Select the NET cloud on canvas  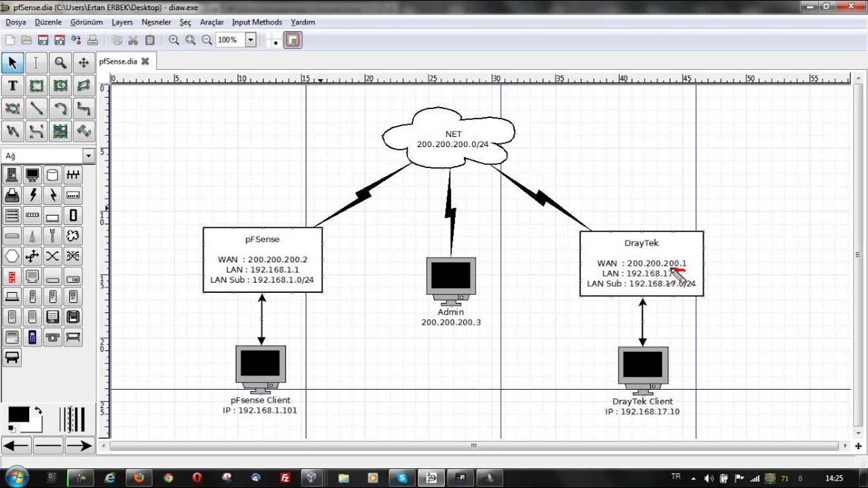coord(449,138)
